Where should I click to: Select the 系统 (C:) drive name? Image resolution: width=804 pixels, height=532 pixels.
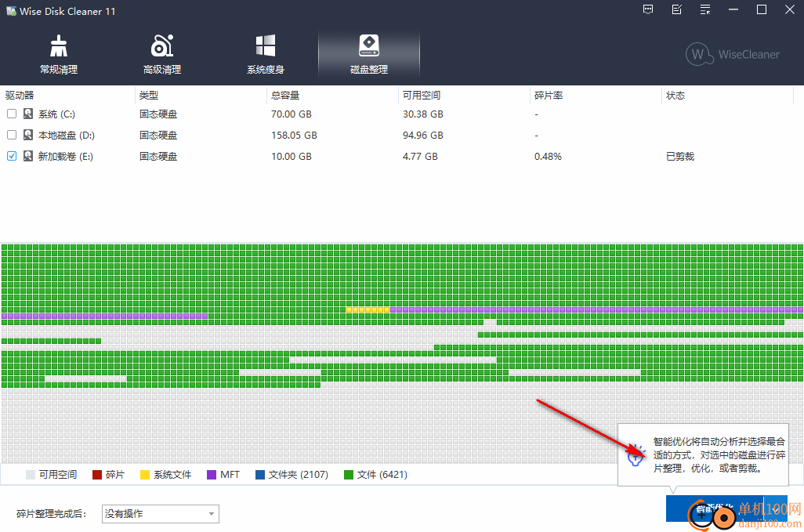(x=57, y=114)
